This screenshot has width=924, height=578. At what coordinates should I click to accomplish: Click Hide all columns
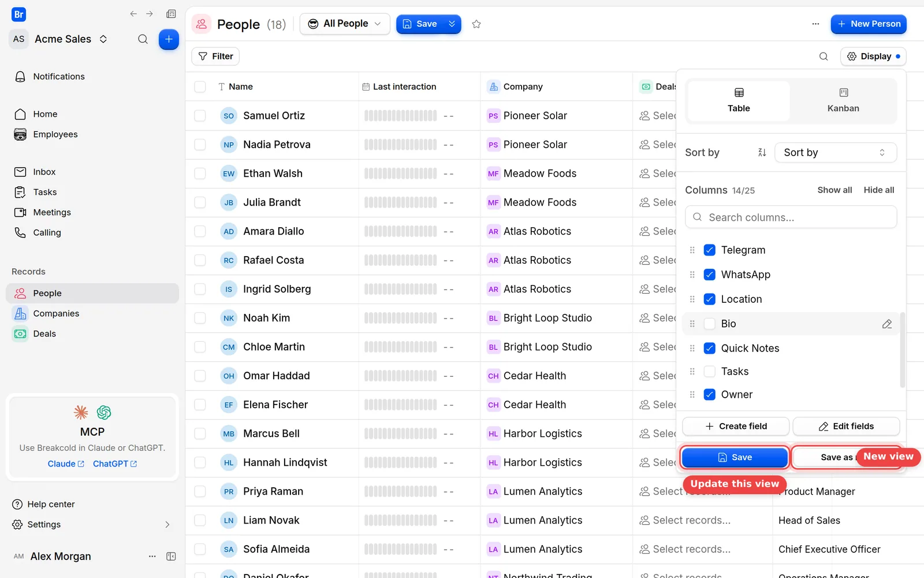879,190
